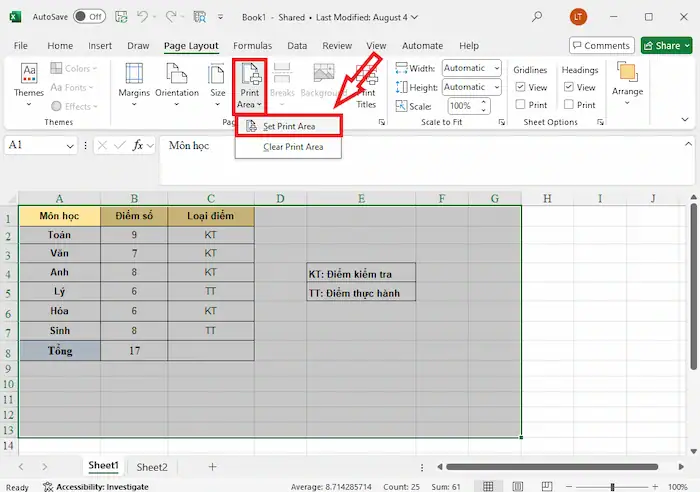Image resolution: width=700 pixels, height=492 pixels.
Task: Toggle the AutoSave switch
Action: click(89, 17)
